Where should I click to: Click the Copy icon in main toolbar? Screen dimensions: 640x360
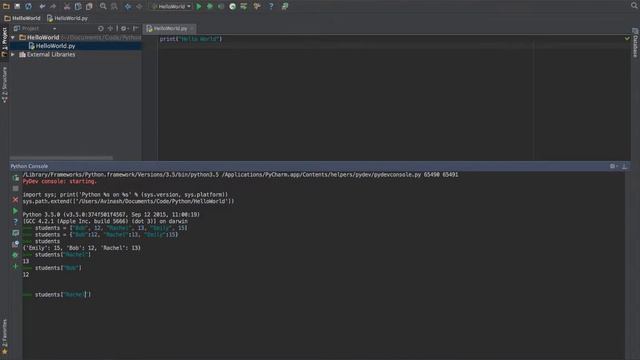pyautogui.click(x=78, y=6)
